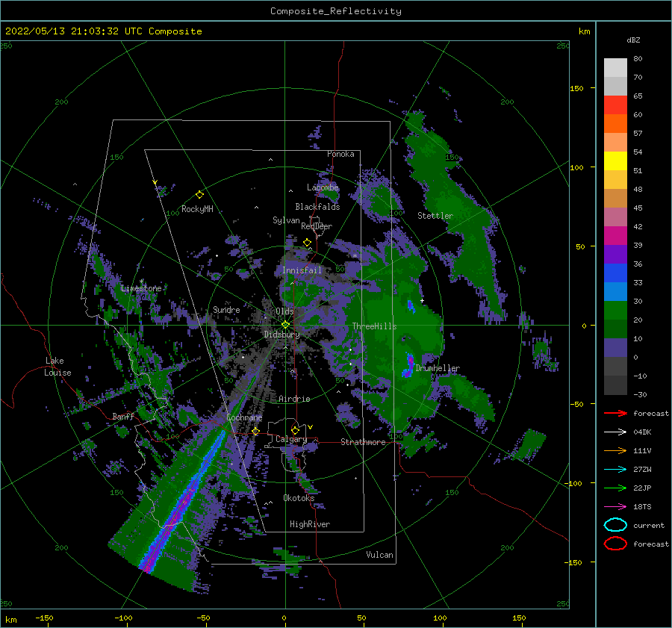Click the Sylvan label
Viewport: 672px width, 628px height.
pos(286,220)
